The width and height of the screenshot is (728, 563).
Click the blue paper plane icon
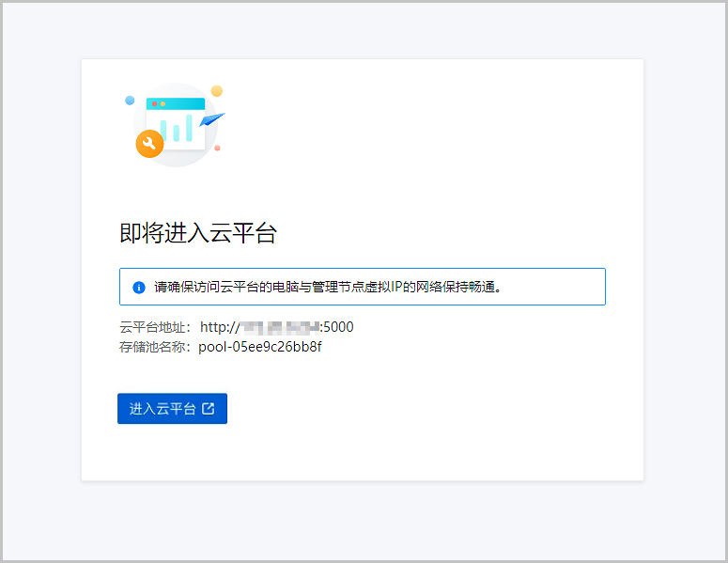point(212,120)
